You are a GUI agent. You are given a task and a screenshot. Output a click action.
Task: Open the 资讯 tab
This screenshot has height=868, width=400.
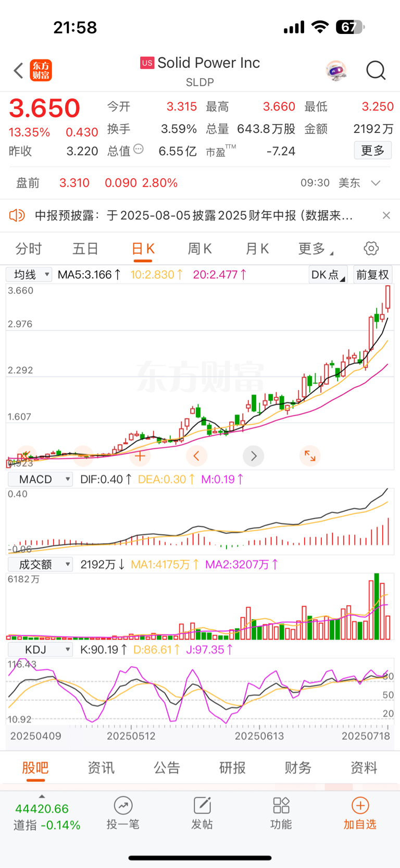click(x=101, y=767)
